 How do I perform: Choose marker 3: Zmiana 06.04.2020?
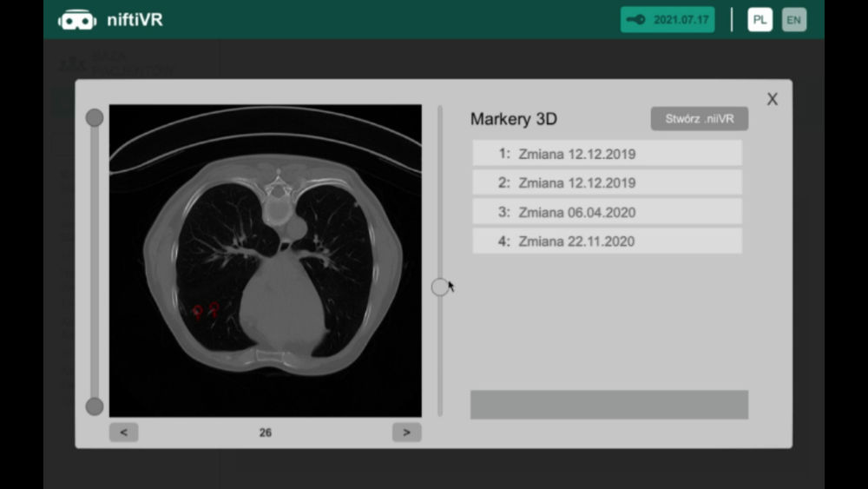click(x=607, y=212)
